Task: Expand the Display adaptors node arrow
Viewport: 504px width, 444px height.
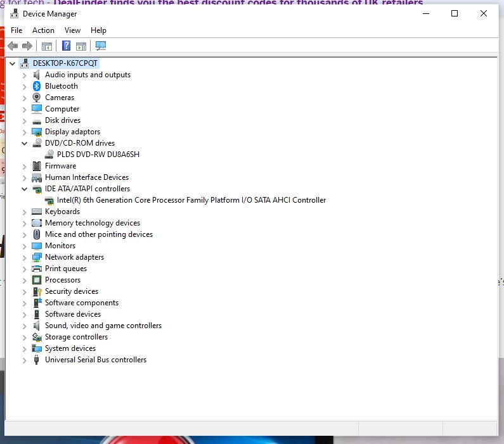Action: tap(25, 132)
